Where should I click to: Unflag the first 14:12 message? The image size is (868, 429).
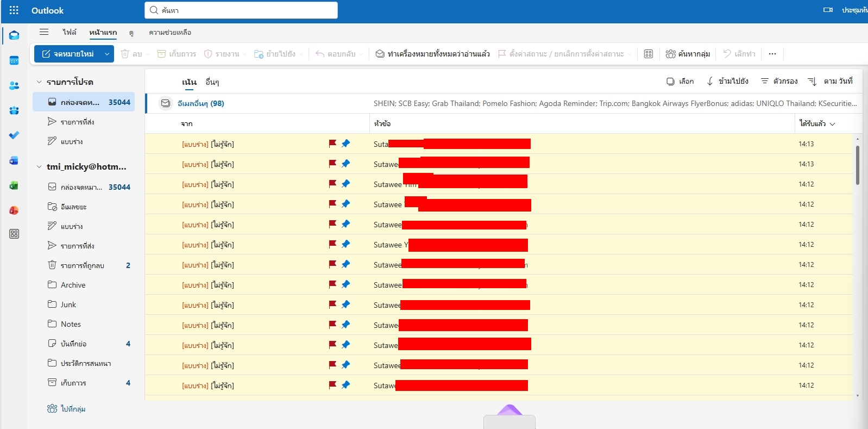pyautogui.click(x=332, y=184)
